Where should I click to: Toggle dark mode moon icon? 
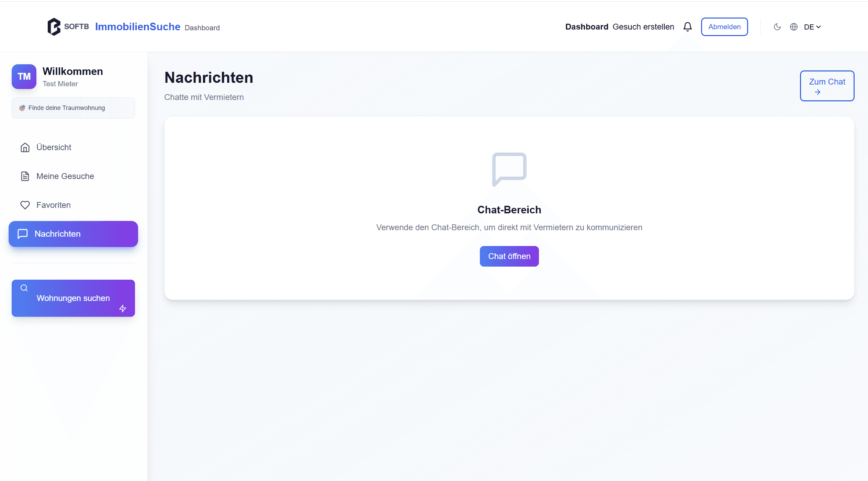click(777, 27)
